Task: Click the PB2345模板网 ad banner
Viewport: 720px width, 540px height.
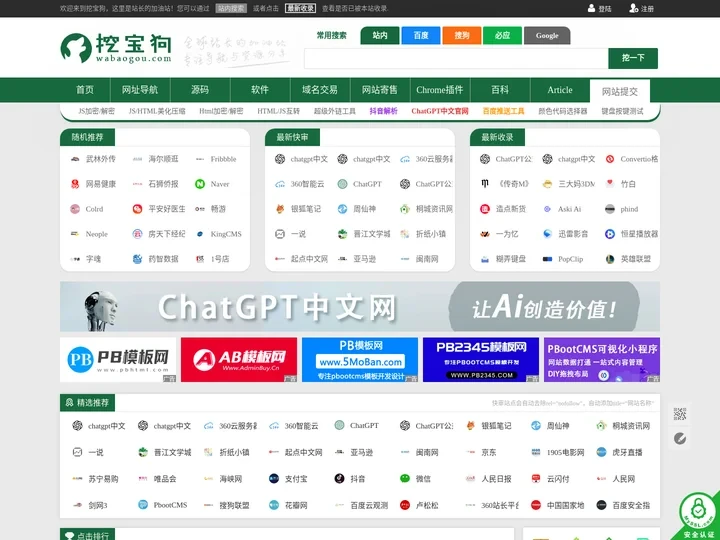Action: (481, 360)
